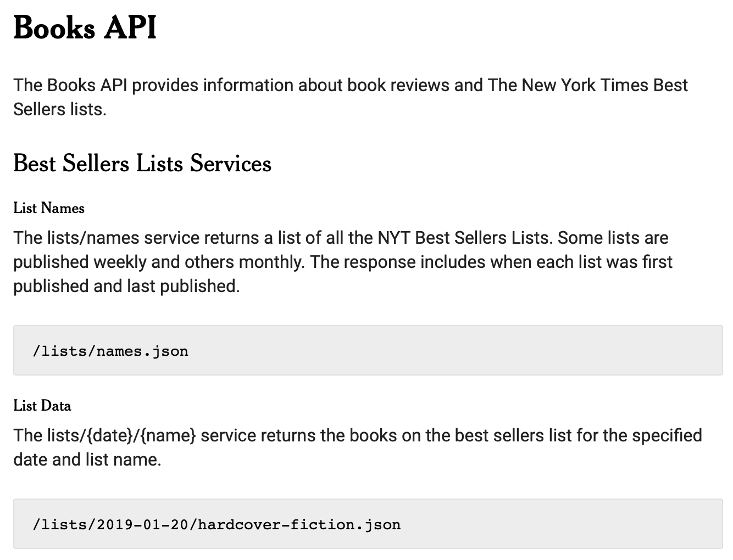Click "list name." ending the List Data description
This screenshot has width=733, height=560.
pyautogui.click(x=124, y=460)
